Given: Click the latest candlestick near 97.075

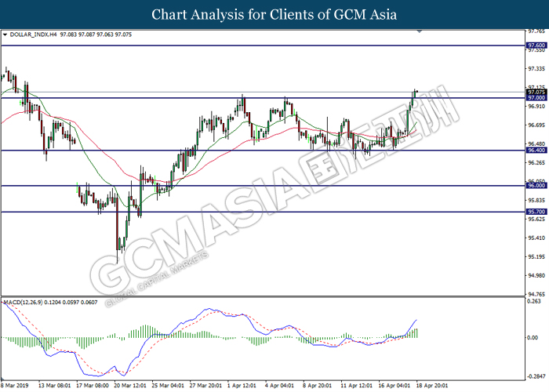Looking at the screenshot, I should pos(416,93).
